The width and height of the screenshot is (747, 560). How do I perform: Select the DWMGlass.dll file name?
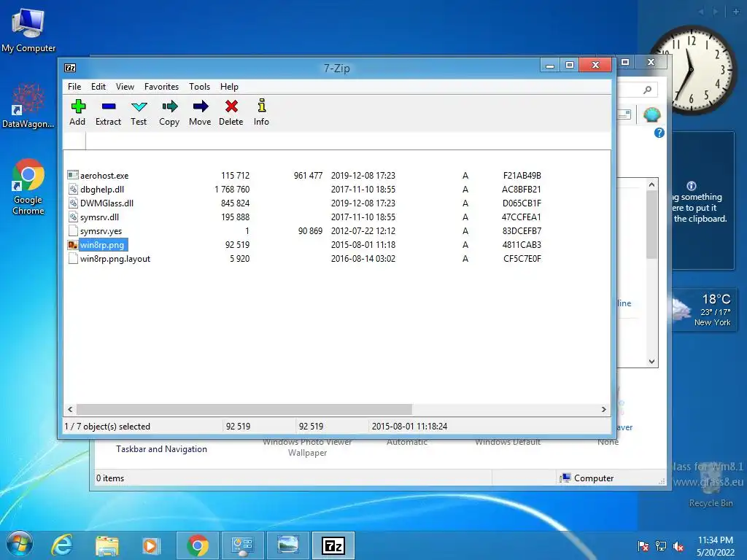[x=107, y=203]
